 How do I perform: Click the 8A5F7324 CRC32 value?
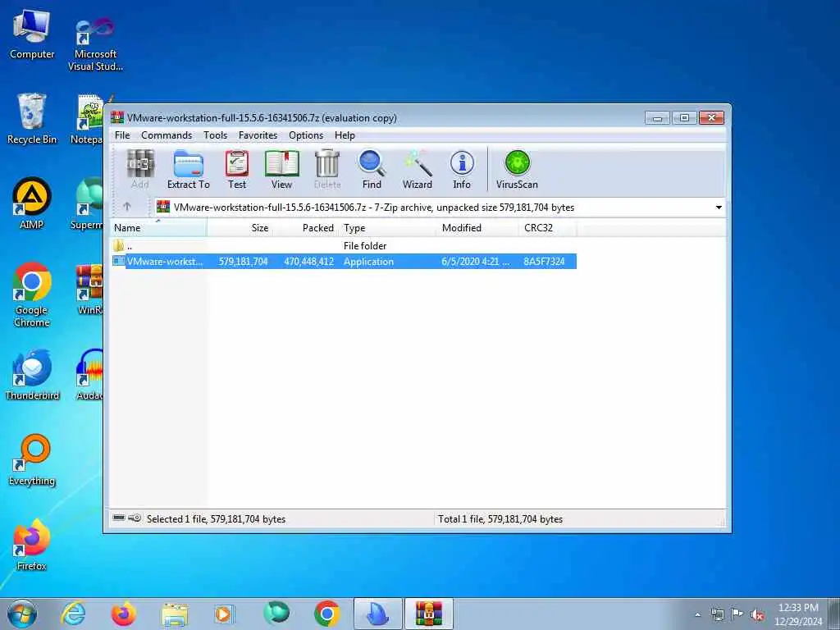(544, 262)
